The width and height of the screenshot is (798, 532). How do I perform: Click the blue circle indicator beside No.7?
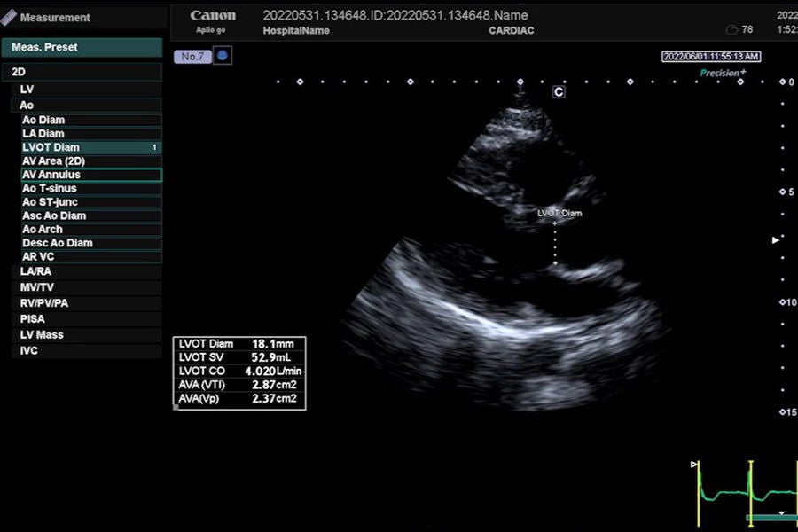(x=223, y=56)
